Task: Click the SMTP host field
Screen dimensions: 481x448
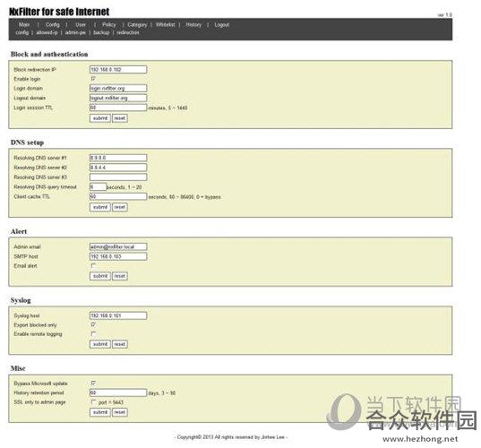Action: point(118,256)
